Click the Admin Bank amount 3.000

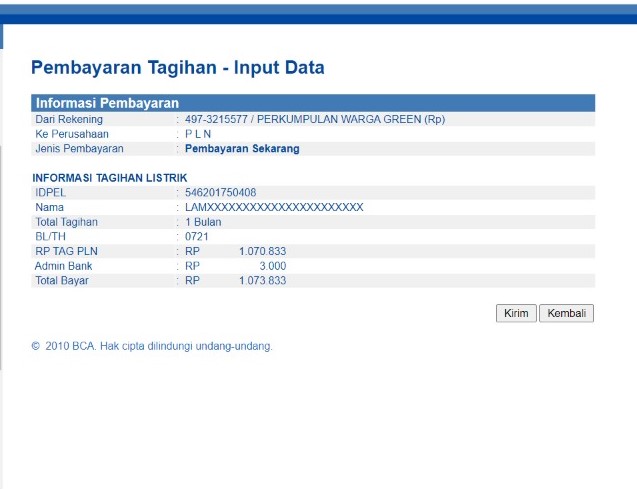[x=272, y=266]
